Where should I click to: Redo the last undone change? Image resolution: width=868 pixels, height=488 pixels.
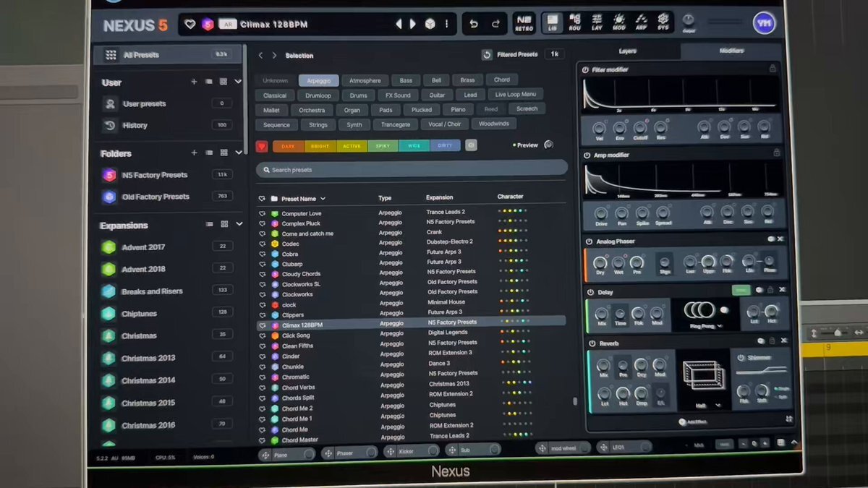pos(495,24)
